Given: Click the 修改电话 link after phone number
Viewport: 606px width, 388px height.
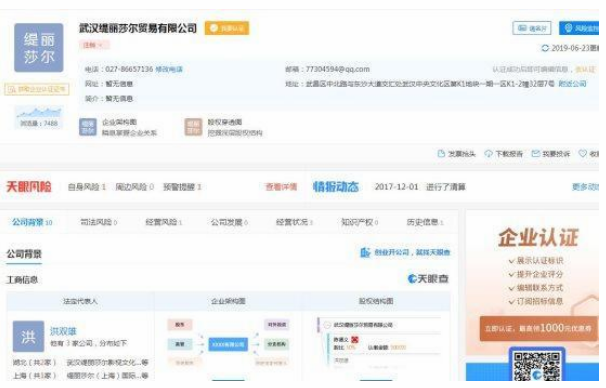Looking at the screenshot, I should click(x=169, y=70).
